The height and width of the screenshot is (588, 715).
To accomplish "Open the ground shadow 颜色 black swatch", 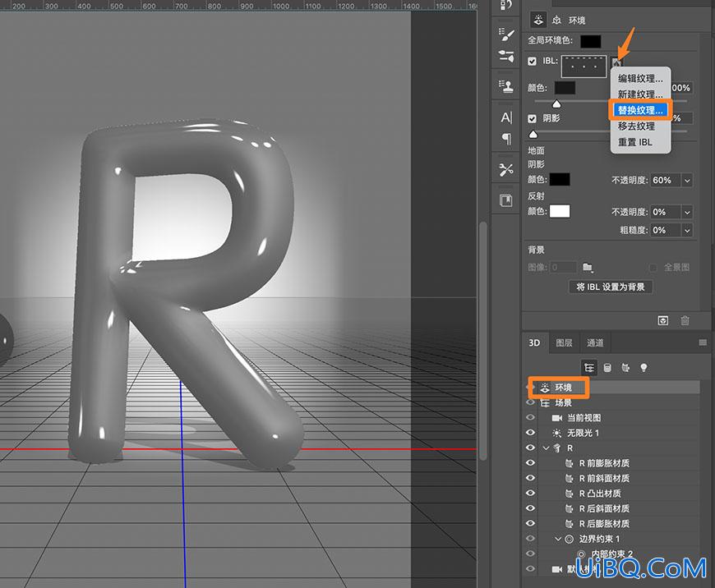I will (x=560, y=180).
